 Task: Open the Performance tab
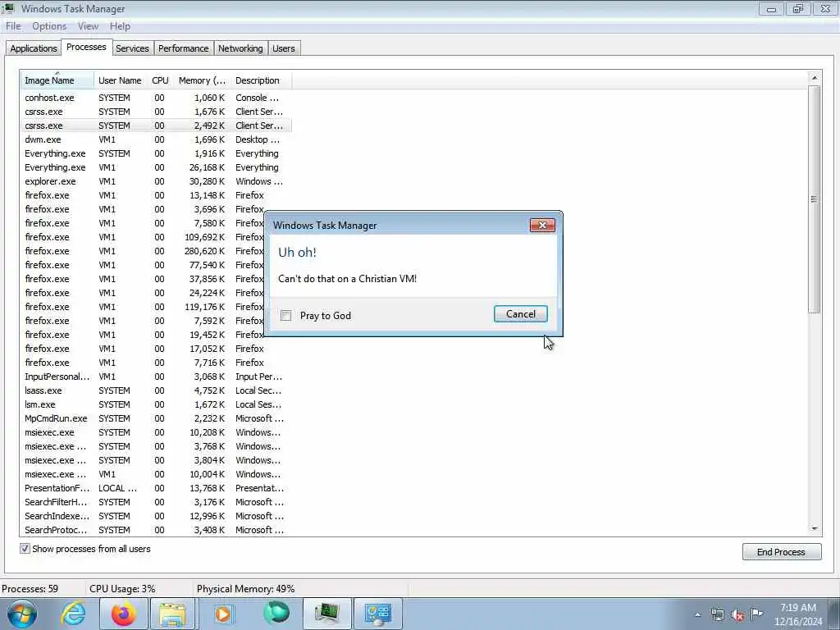(183, 48)
